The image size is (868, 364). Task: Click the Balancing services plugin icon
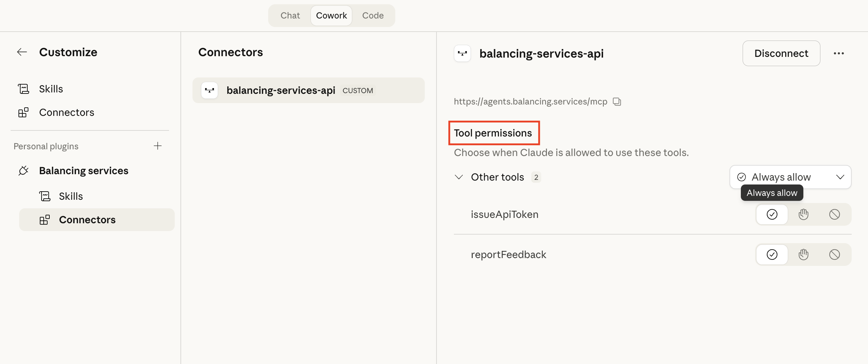23,171
